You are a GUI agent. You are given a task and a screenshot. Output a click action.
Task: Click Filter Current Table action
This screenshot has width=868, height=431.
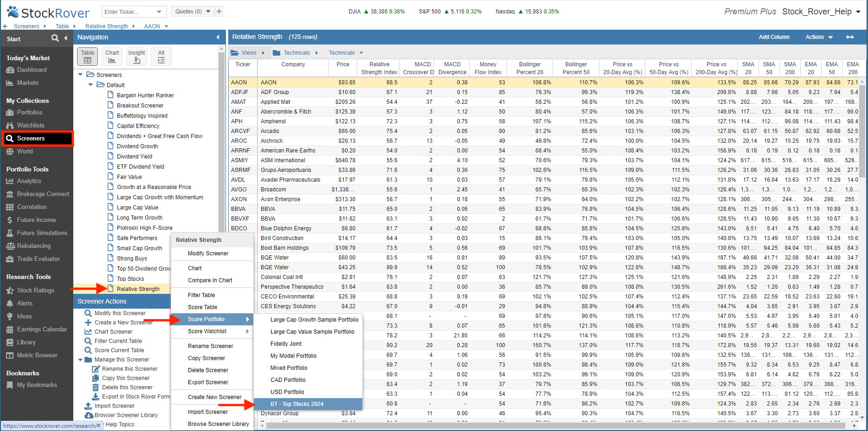[x=118, y=341]
